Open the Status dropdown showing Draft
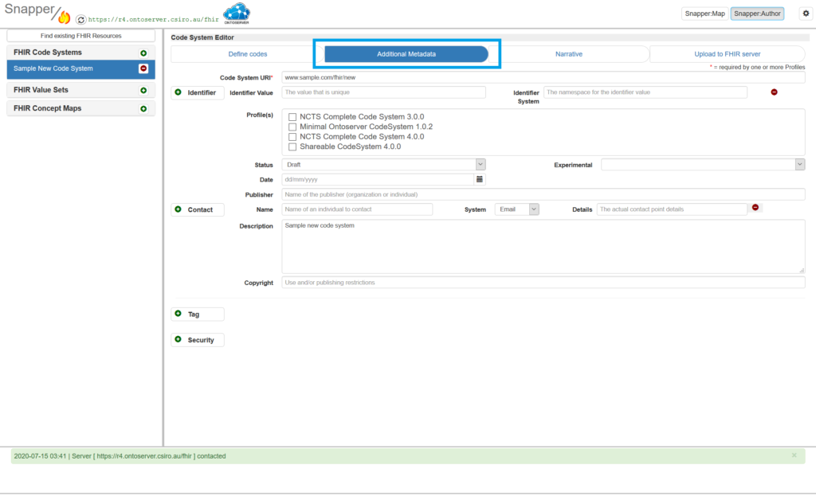 [x=383, y=164]
